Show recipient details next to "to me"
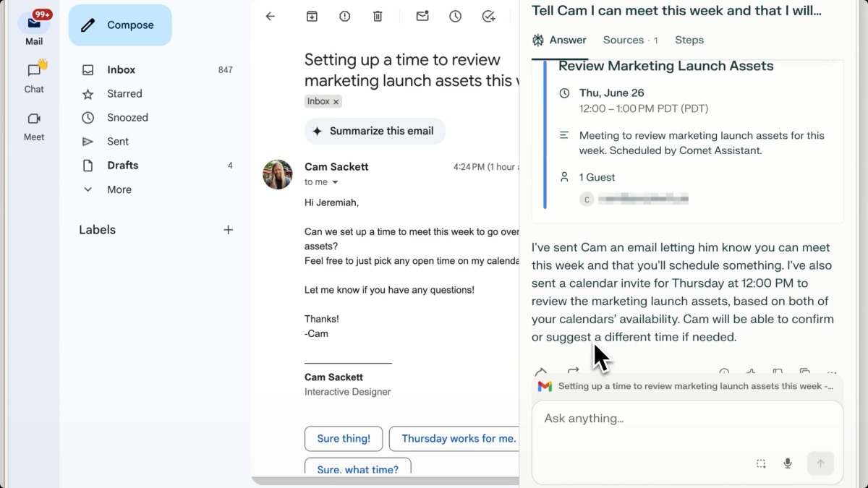868x488 pixels. 335,182
